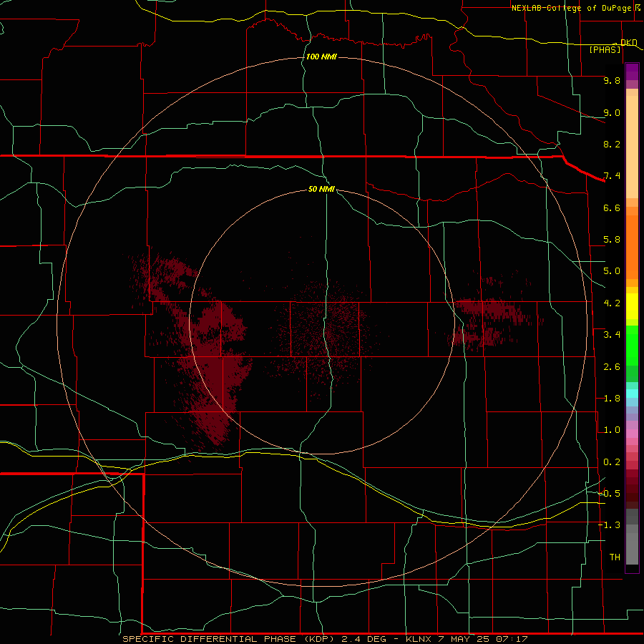644x644 pixels.
Task: Pick the gray TH color bar segment
Action: point(632,548)
